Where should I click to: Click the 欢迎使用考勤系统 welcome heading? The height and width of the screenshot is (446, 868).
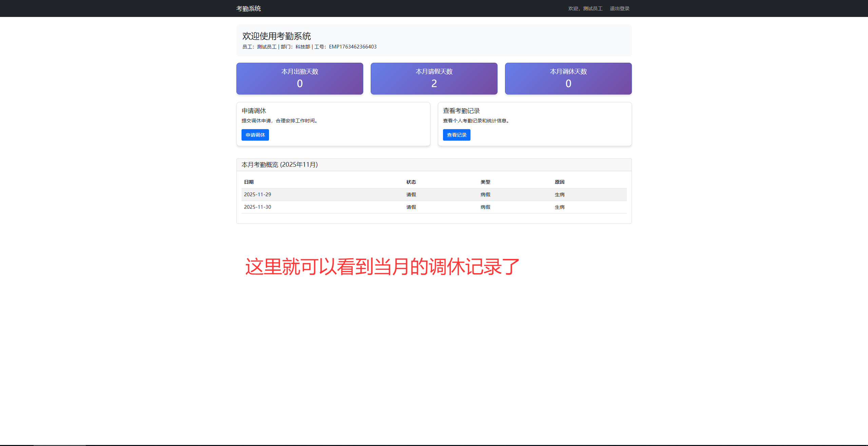click(276, 36)
